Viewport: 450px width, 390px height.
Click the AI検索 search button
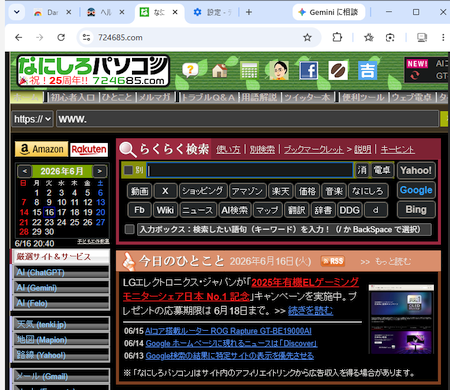235,210
